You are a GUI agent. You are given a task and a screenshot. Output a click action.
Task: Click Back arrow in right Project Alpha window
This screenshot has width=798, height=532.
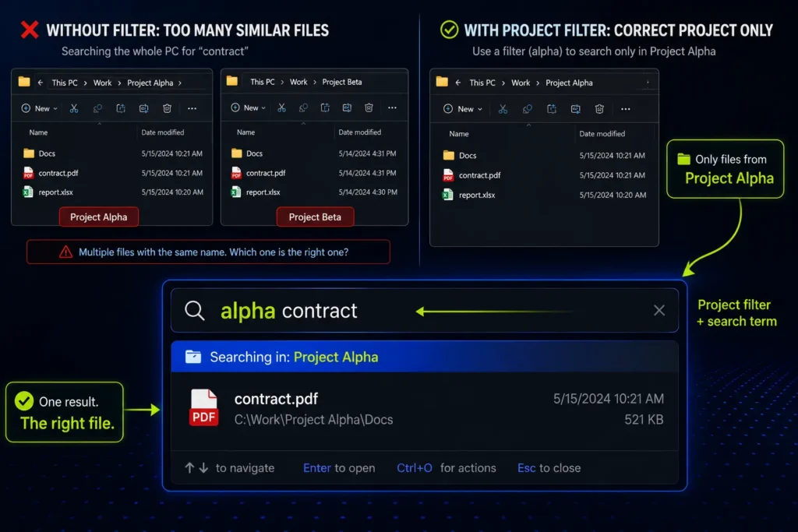pos(458,83)
